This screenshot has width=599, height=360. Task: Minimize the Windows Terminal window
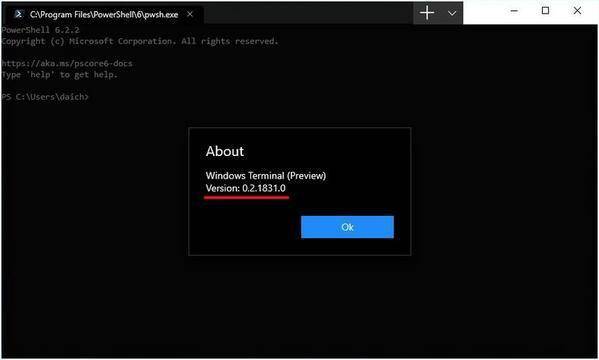pyautogui.click(x=514, y=11)
